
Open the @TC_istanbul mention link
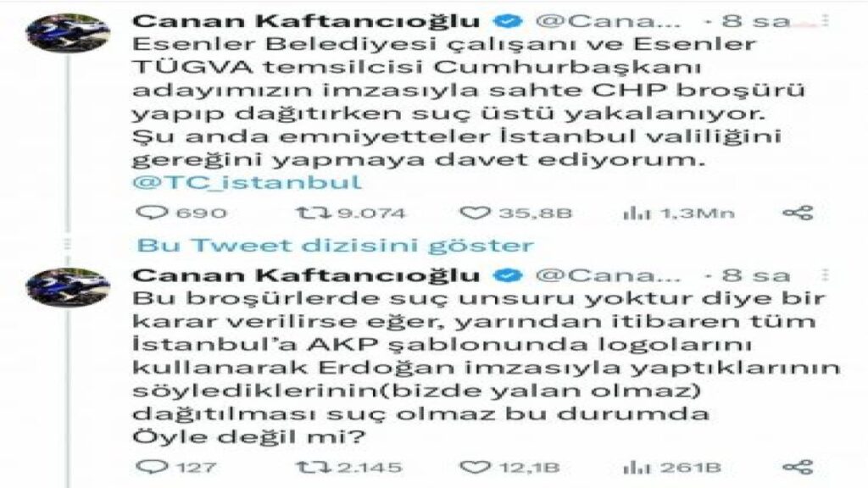[x=247, y=182]
